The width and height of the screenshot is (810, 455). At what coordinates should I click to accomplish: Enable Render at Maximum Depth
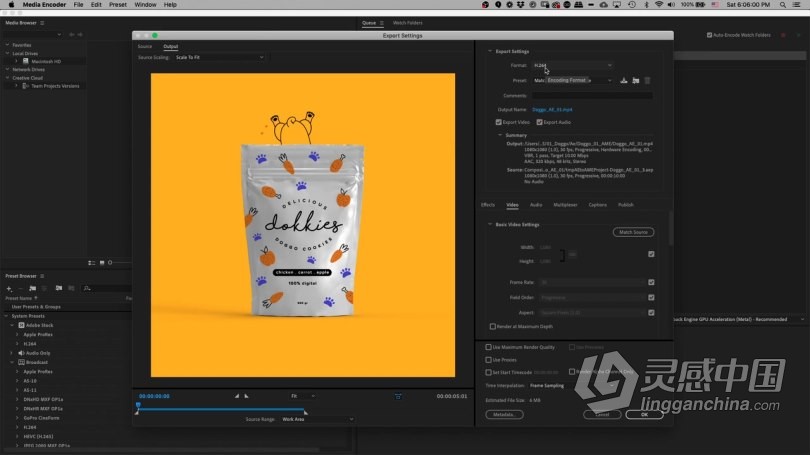(x=492, y=326)
